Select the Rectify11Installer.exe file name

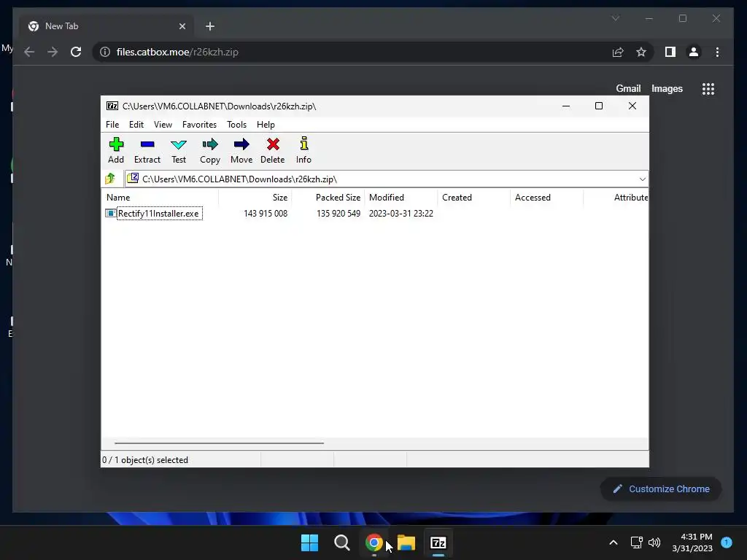point(158,214)
